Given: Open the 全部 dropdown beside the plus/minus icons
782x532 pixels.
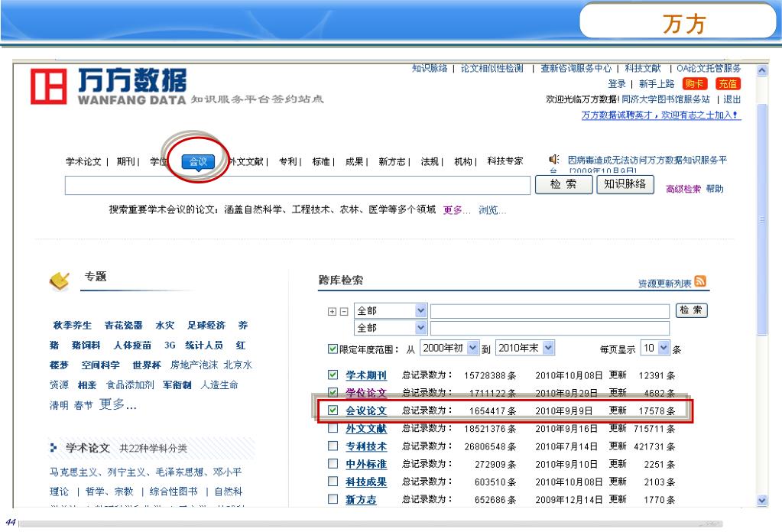Looking at the screenshot, I should pyautogui.click(x=391, y=310).
